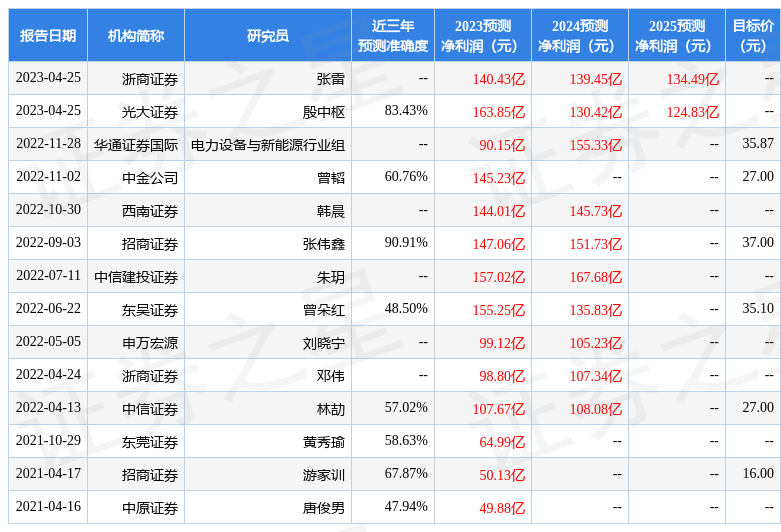Click the 145.73亿 2024 forecast
This screenshot has width=781, height=532.
(596, 211)
